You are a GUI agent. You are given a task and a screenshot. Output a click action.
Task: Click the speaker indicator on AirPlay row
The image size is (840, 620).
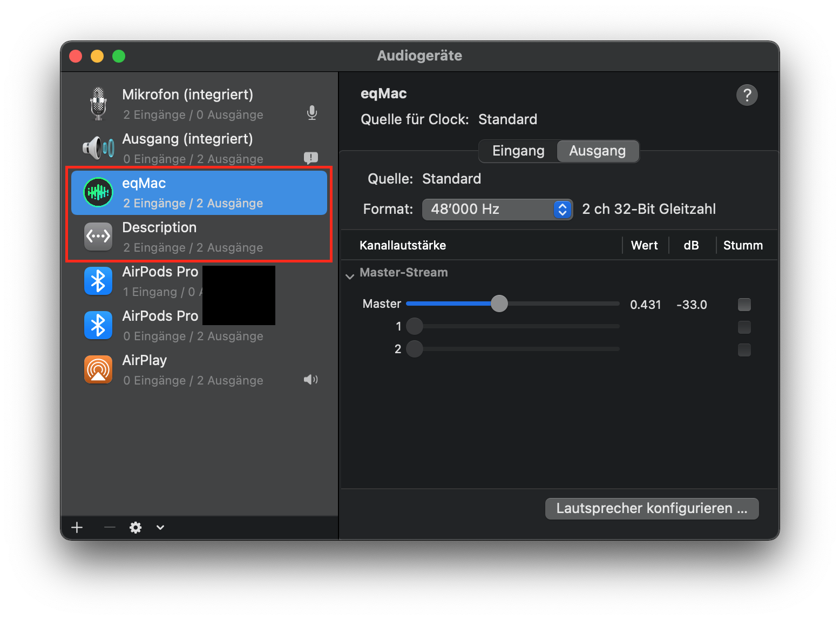[x=311, y=380]
